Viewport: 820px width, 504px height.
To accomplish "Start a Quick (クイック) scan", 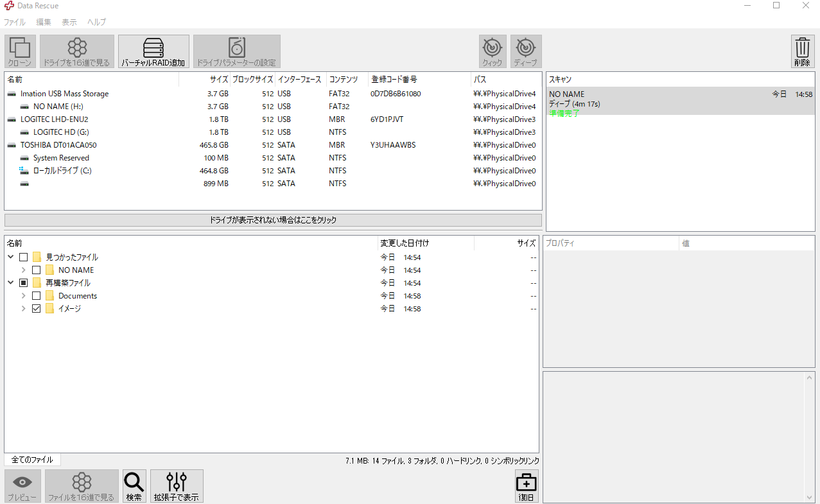I will [x=493, y=51].
